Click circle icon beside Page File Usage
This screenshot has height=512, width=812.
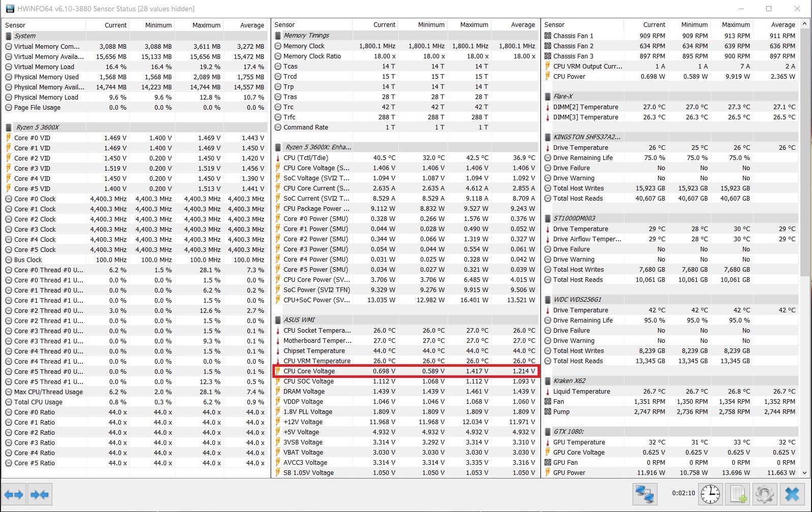click(9, 108)
